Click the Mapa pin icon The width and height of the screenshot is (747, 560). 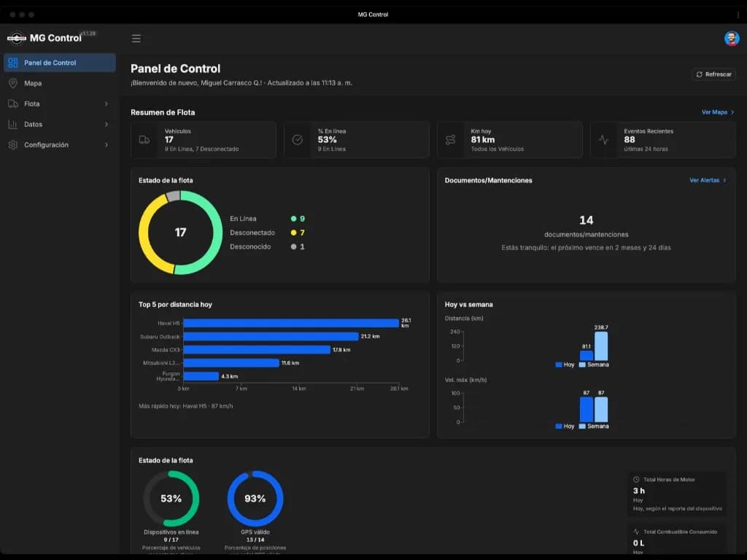point(13,83)
